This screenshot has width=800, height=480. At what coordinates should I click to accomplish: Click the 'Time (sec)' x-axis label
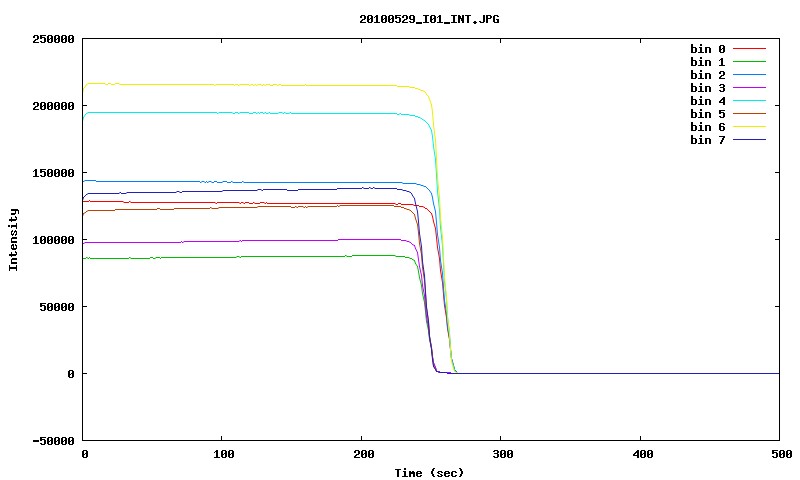point(429,473)
